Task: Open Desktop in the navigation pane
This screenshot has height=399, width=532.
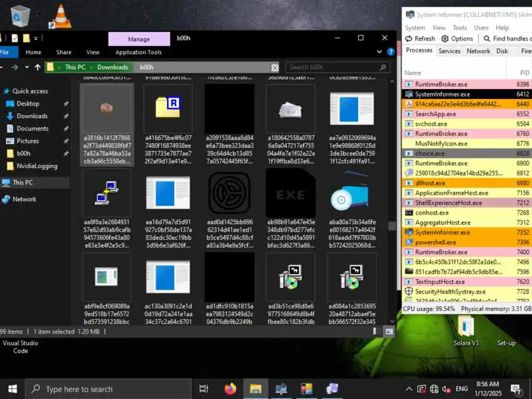Action: point(28,103)
